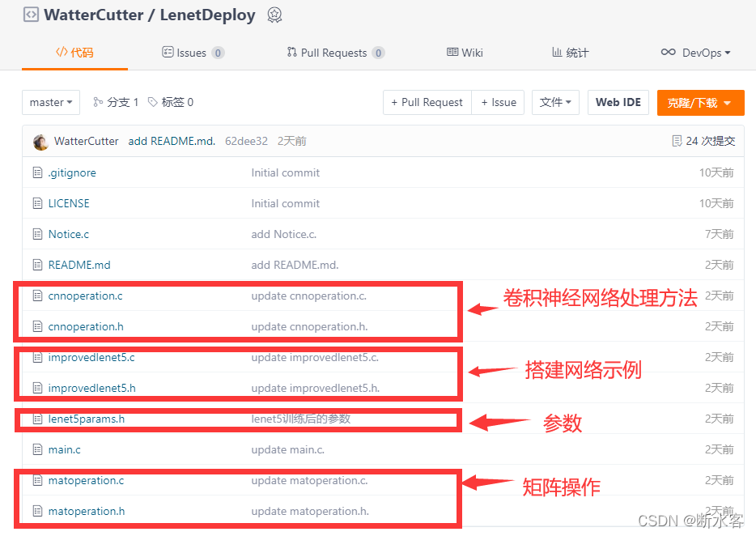
Task: Click the 标签 0 link
Action: [x=171, y=102]
